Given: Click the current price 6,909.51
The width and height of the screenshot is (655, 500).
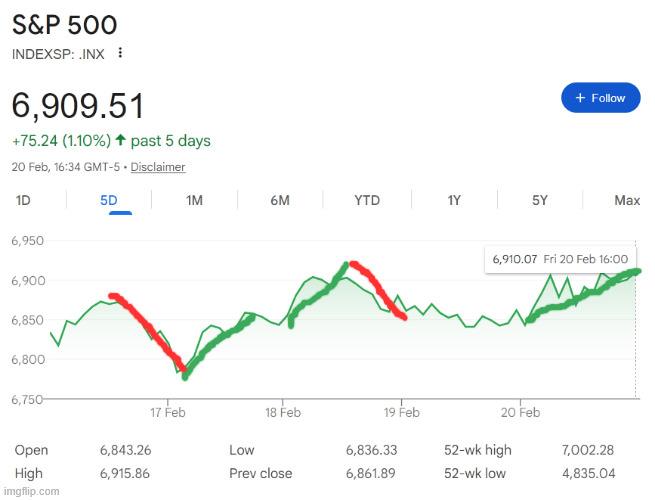Looking at the screenshot, I should pos(78,106).
